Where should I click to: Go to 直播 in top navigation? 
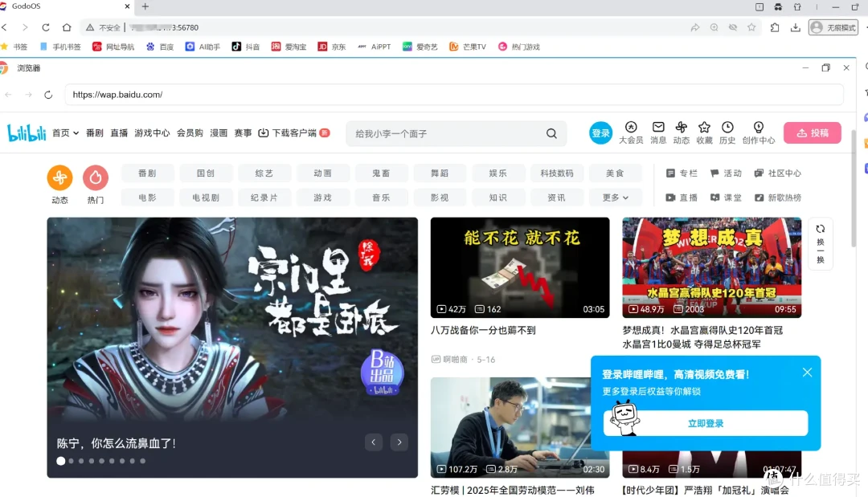tap(119, 132)
